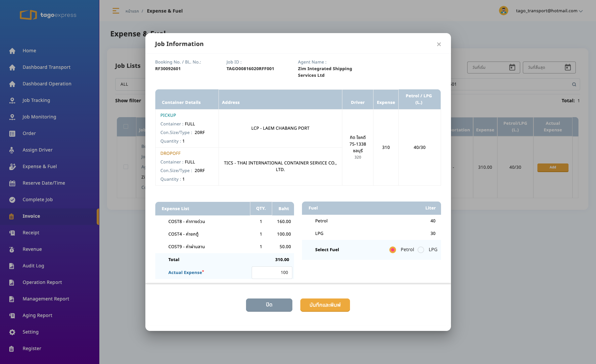Viewport: 596px width, 364px height.
Task: Click the หน้าแรก breadcrumb link
Action: 132,11
